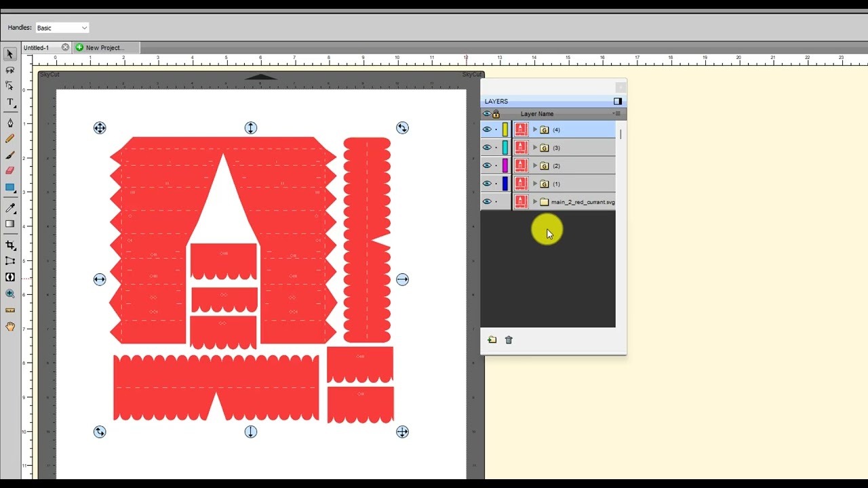Click the top-left move handle on selection
Screen dimensions: 868x488
point(100,127)
